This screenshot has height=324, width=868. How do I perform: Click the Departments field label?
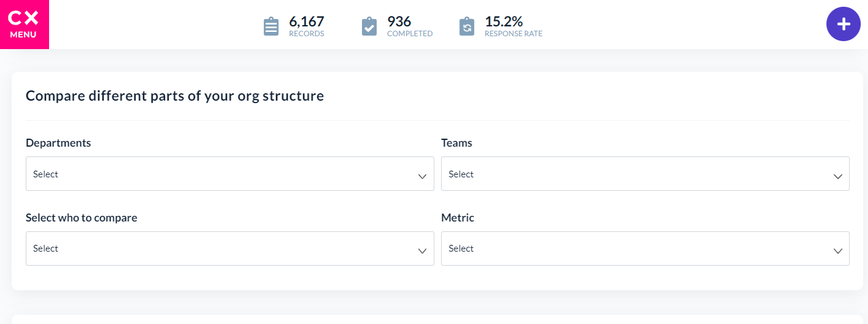(x=58, y=143)
